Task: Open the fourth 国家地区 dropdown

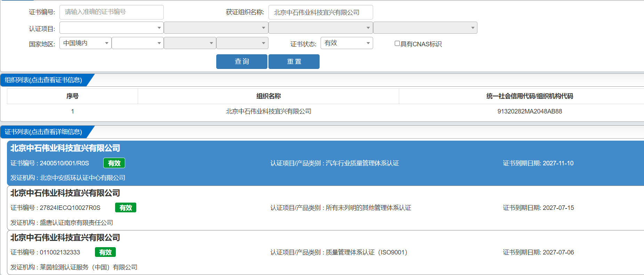Action: click(242, 43)
